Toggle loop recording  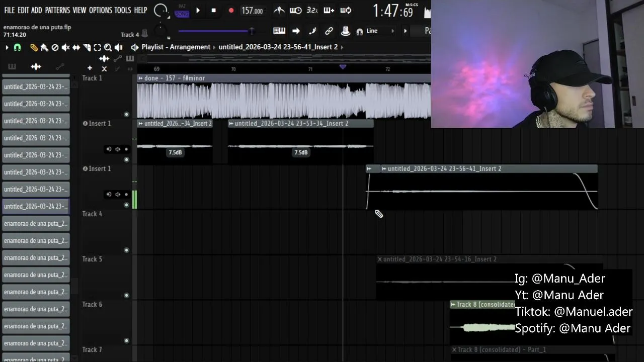[346, 11]
